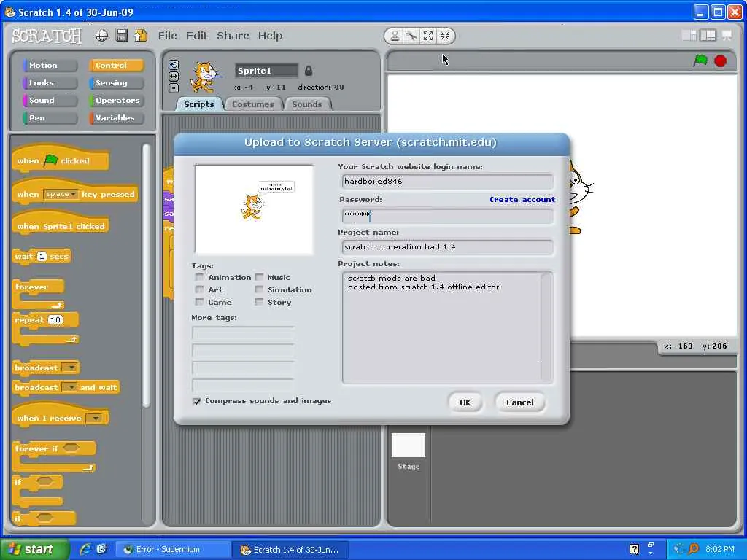Click the blocks palette scrollbar

(146, 276)
